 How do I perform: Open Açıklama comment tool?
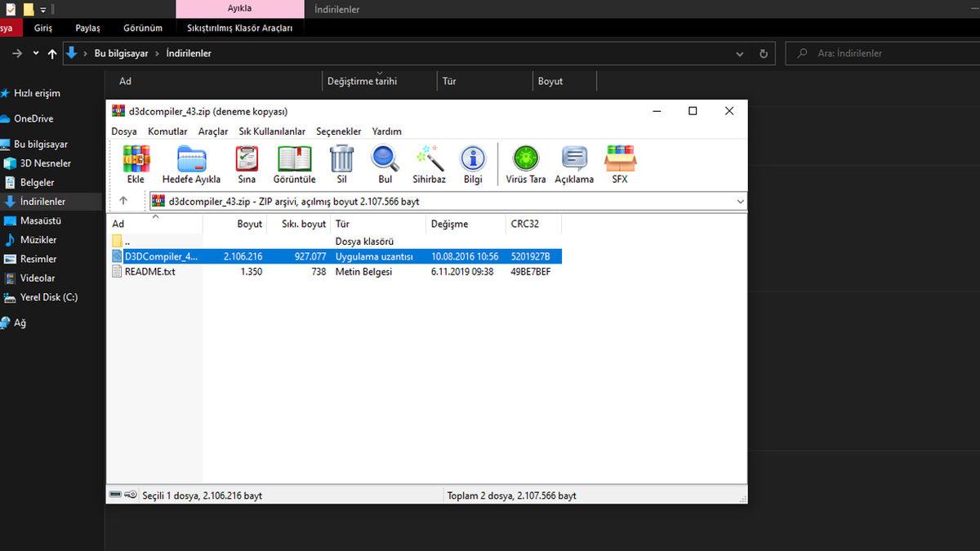click(x=573, y=163)
